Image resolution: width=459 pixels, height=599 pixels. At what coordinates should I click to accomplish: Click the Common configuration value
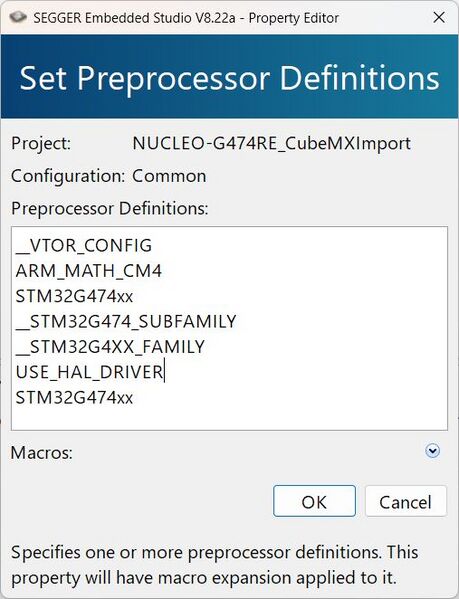[169, 176]
